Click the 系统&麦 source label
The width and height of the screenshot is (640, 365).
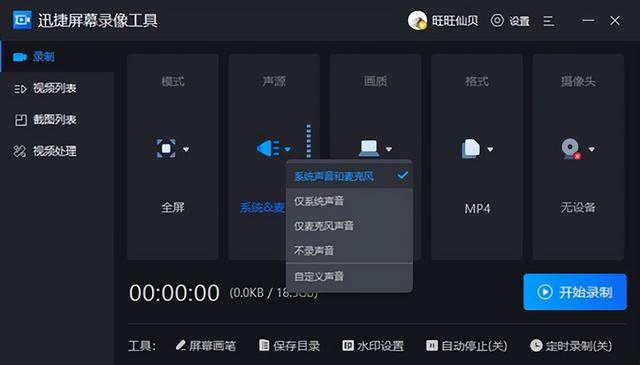point(262,207)
